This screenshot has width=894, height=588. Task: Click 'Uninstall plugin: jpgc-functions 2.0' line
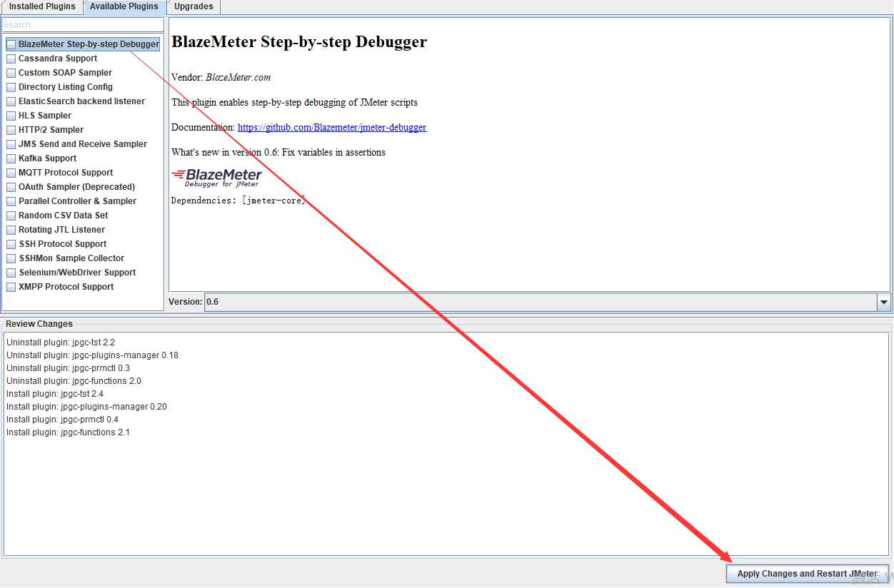click(74, 381)
